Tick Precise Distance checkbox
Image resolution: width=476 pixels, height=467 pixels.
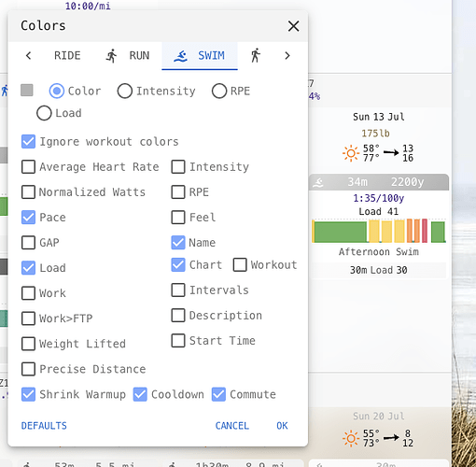[28, 369]
